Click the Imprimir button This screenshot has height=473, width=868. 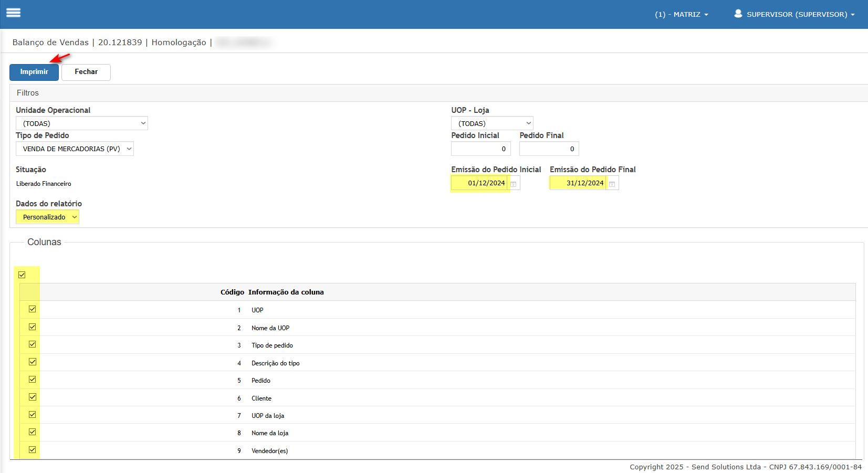coord(34,72)
